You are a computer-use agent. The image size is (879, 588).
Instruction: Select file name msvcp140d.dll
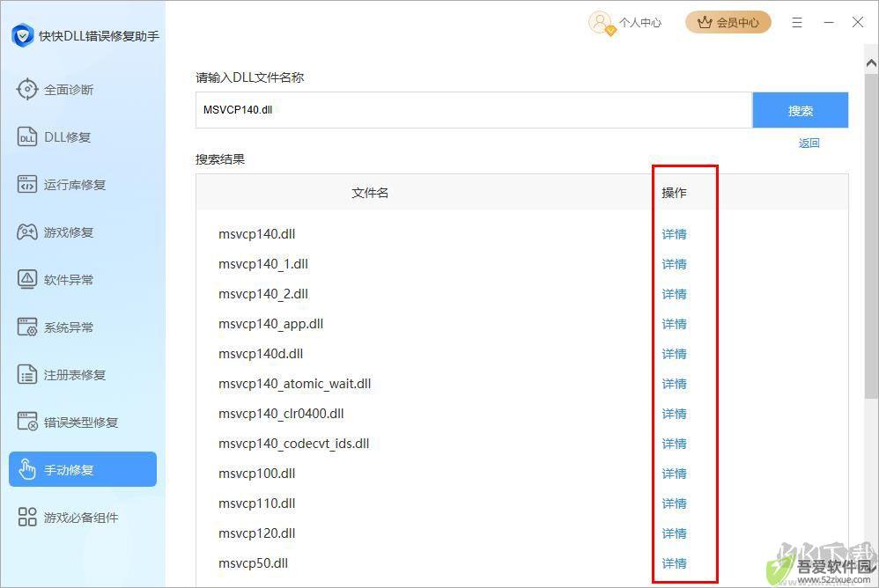261,354
